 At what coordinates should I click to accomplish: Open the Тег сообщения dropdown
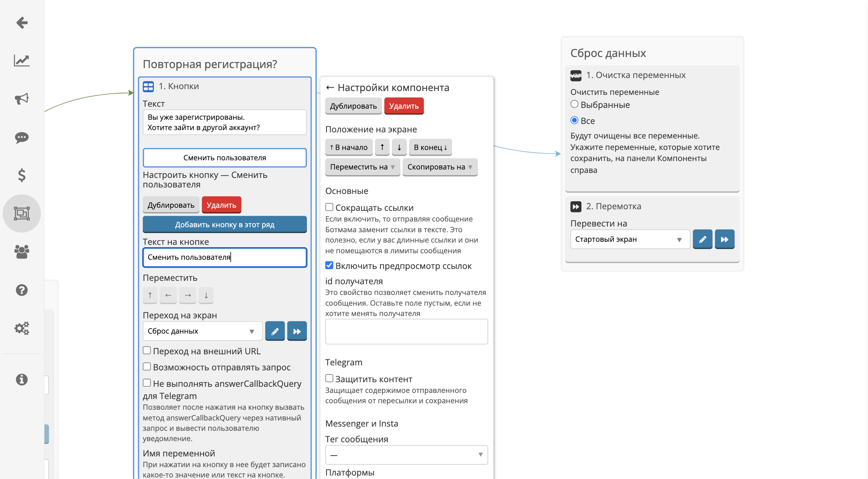[x=406, y=455]
